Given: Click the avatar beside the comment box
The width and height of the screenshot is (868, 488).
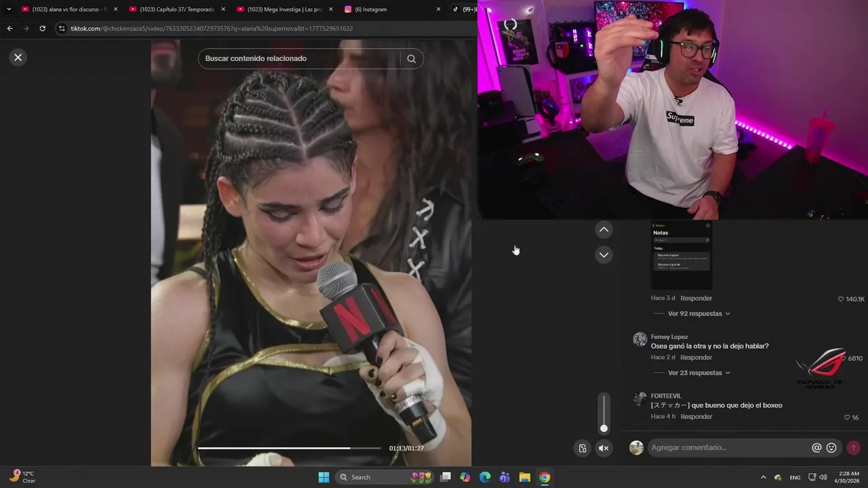Looking at the screenshot, I should tap(636, 447).
